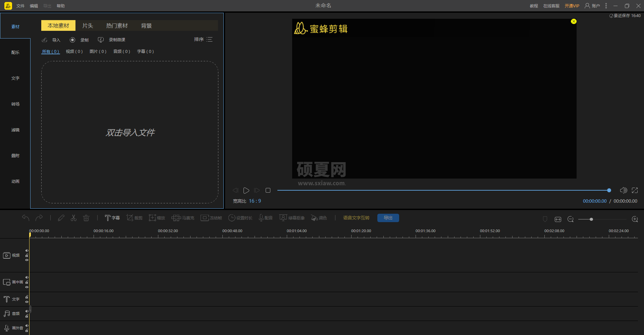Lock the 视频 track
The width and height of the screenshot is (644, 335).
[27, 255]
